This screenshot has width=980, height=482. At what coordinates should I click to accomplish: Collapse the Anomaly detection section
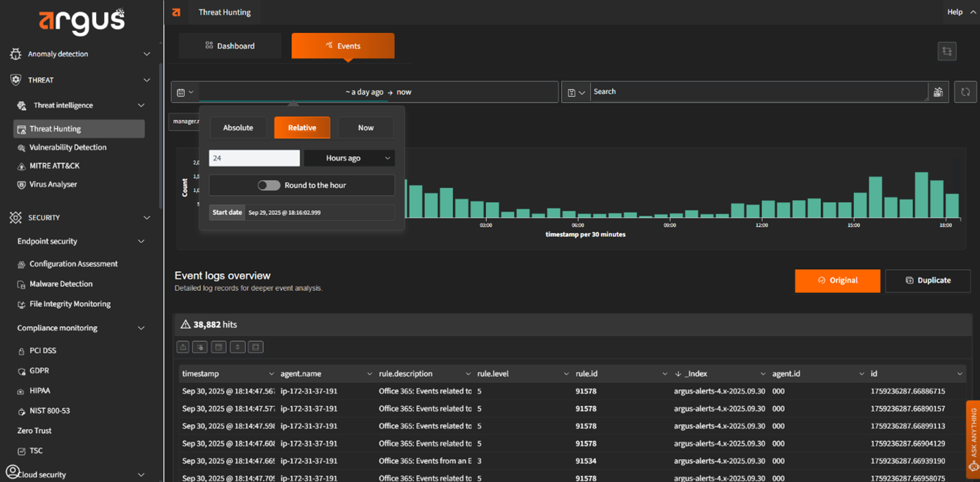coord(147,54)
